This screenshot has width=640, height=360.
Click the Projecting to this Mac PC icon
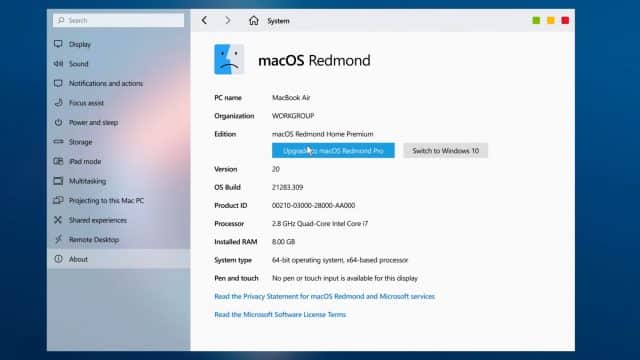pyautogui.click(x=58, y=200)
